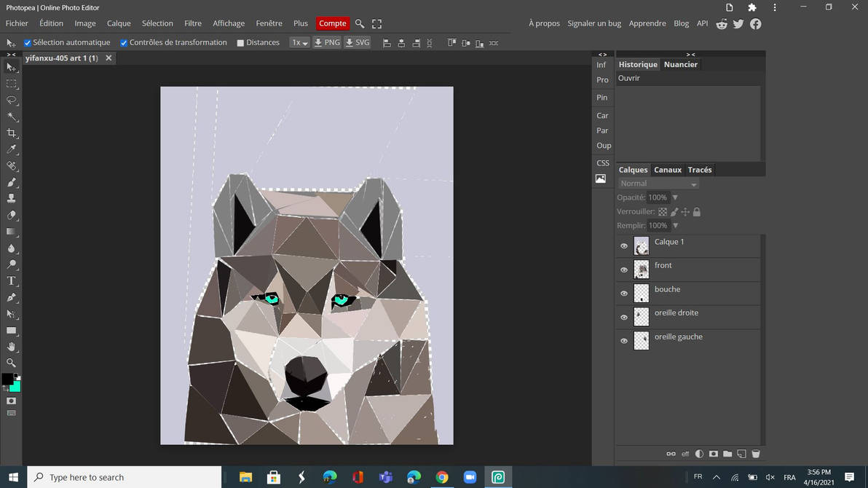
Task: Hide the bouche layer
Action: point(624,293)
